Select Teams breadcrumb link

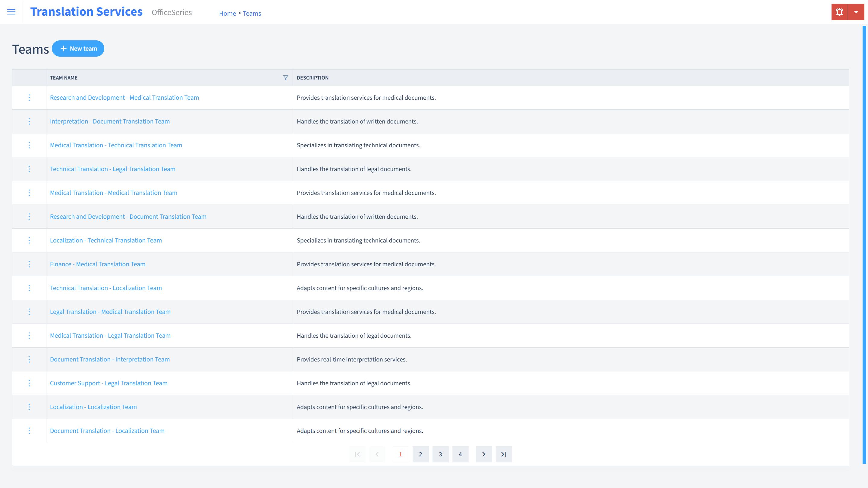(252, 13)
